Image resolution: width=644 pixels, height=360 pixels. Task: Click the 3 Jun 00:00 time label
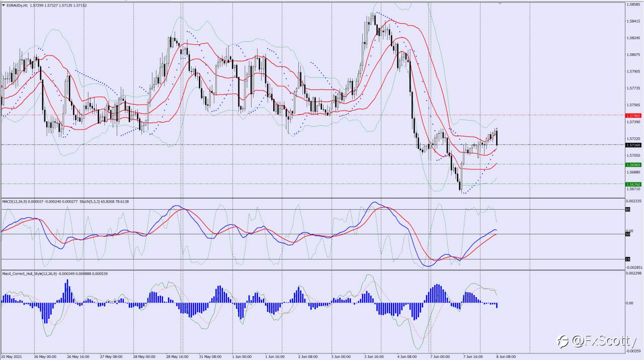coord(342,357)
